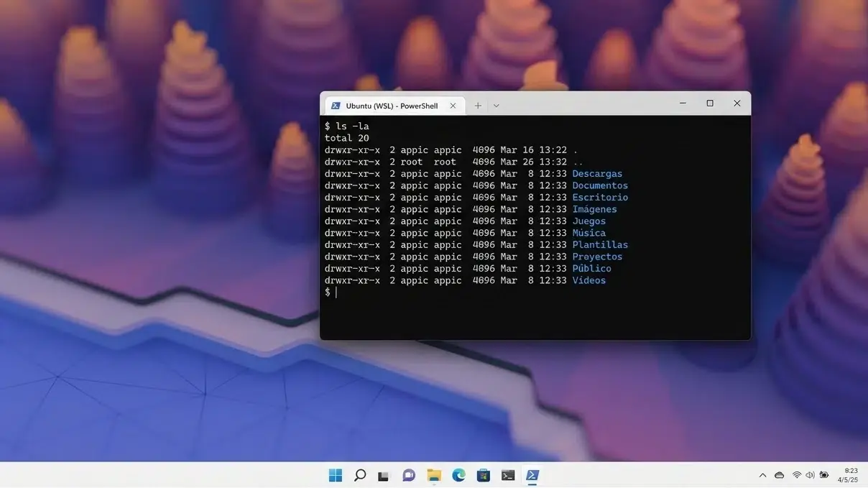This screenshot has height=488, width=868.
Task: Click the 'ls -la' command text
Action: pos(352,126)
